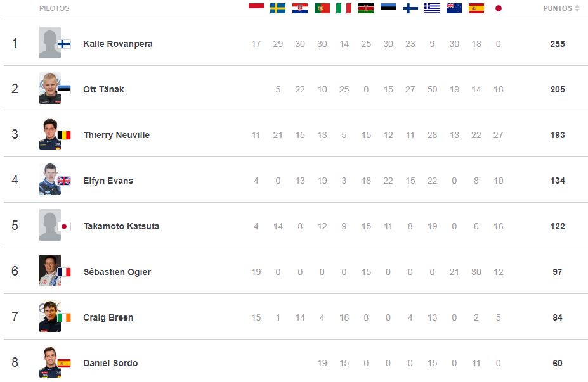Click the PILOTOS column header
Screen dimensions: 588x382
pyautogui.click(x=55, y=9)
